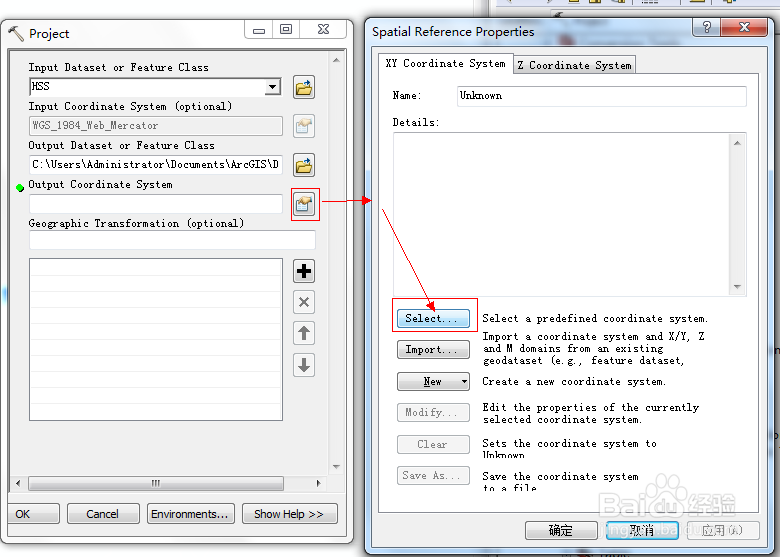Screen dimensions: 780x557
Task: Close Spatial Reference Properties window
Action: 744,27
